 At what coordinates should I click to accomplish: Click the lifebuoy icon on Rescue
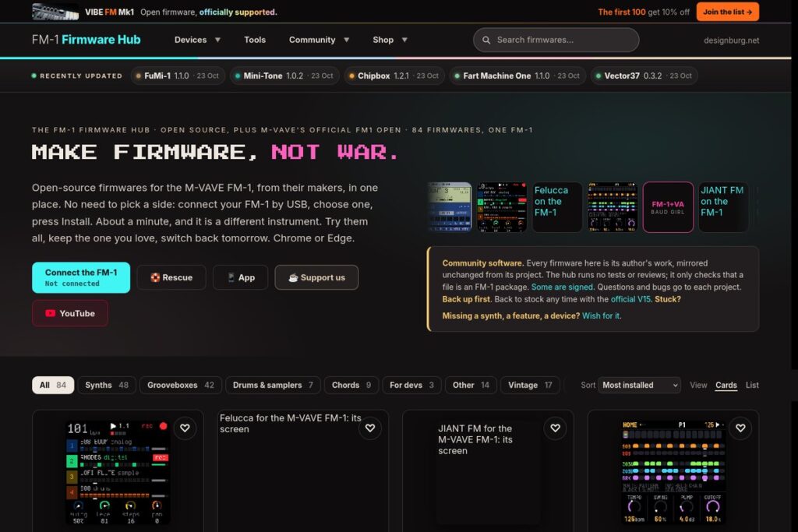tap(155, 277)
